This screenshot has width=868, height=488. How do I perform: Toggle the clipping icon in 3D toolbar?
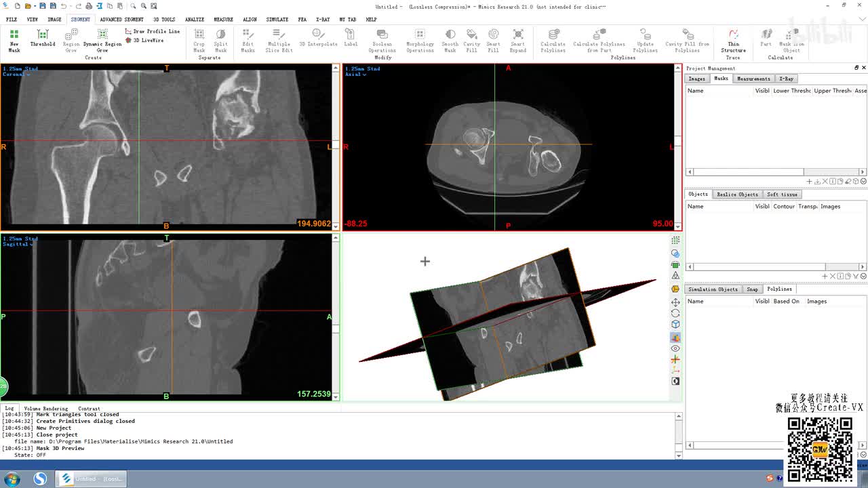(x=675, y=265)
